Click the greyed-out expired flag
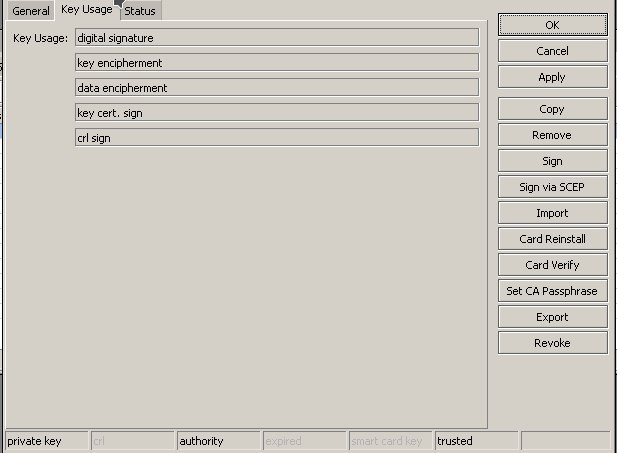Image resolution: width=617 pixels, height=453 pixels. 304,440
